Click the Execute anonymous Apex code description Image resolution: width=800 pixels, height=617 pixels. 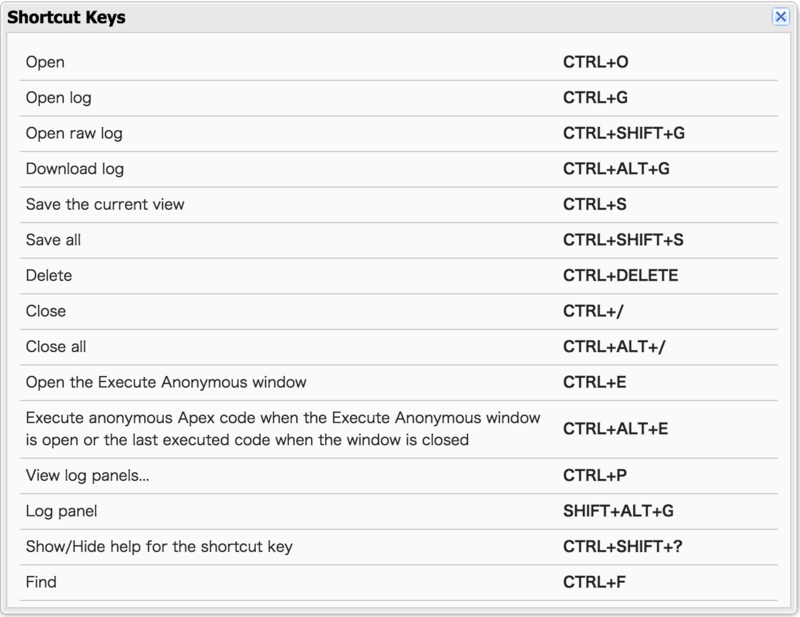283,429
